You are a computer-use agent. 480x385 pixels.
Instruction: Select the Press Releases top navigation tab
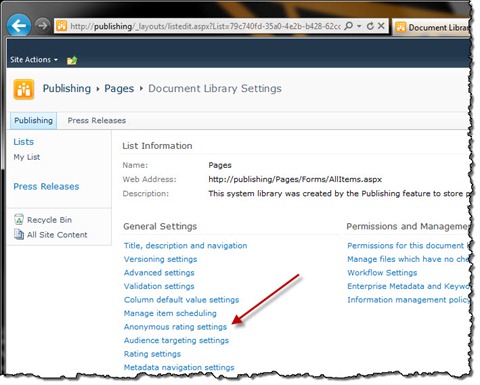[x=97, y=120]
